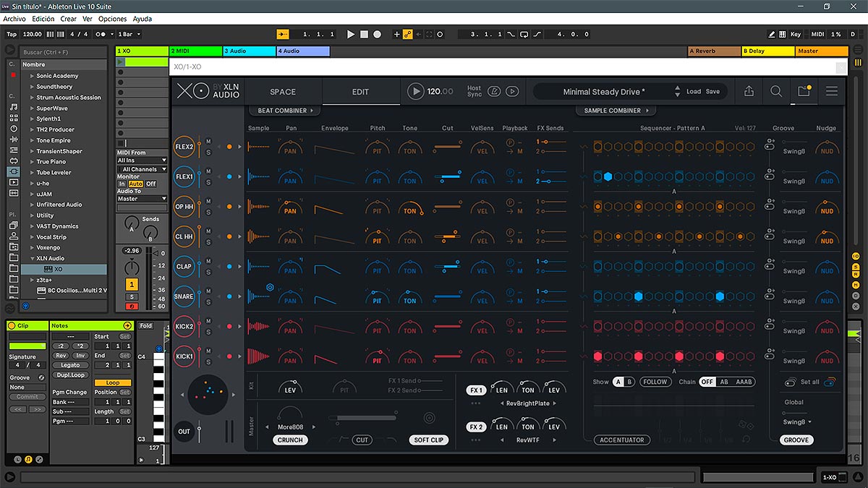Screen dimensions: 868x488
Task: Set Monitor to Off
Action: pyautogui.click(x=151, y=184)
